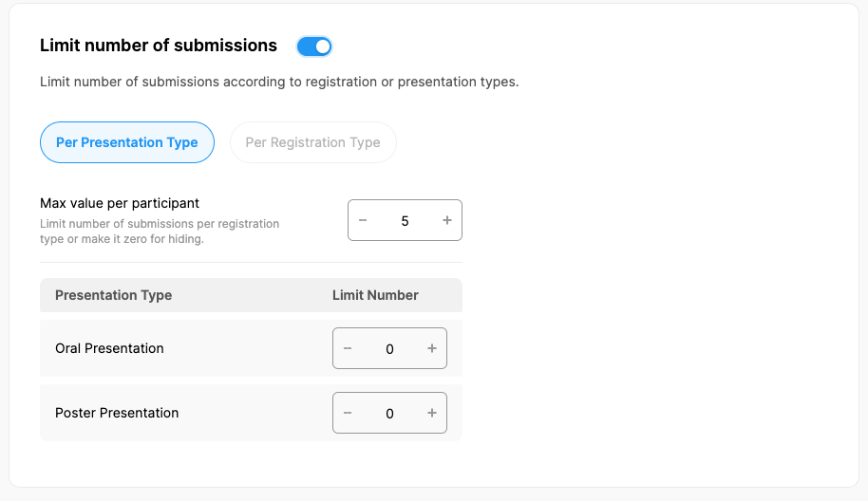Click the helper text about zero for hiding
This screenshot has height=501, width=868.
(x=160, y=232)
